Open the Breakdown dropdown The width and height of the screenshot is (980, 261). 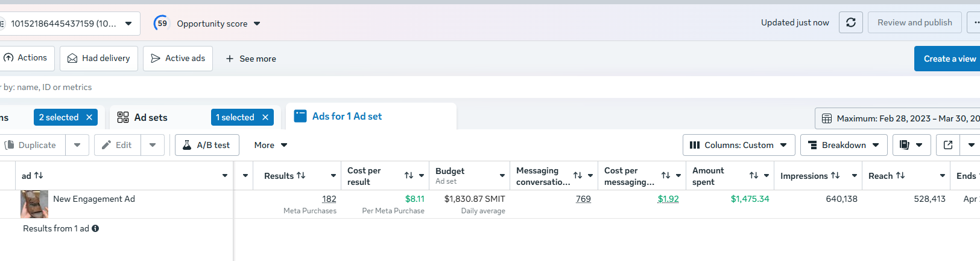[x=843, y=145]
